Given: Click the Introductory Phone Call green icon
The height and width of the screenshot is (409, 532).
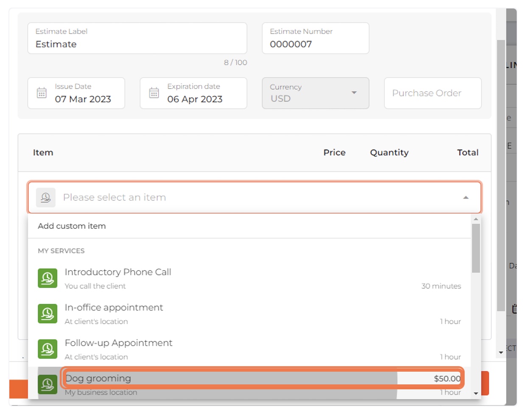Looking at the screenshot, I should pos(48,278).
